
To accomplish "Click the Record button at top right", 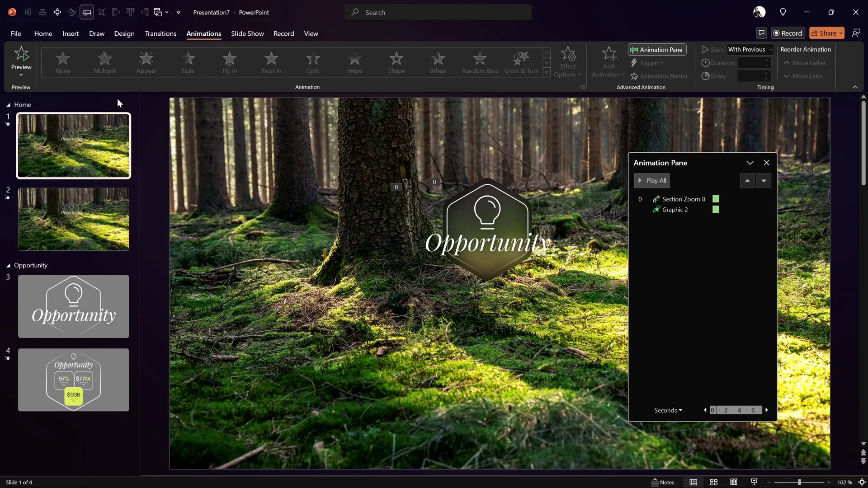I will 788,33.
